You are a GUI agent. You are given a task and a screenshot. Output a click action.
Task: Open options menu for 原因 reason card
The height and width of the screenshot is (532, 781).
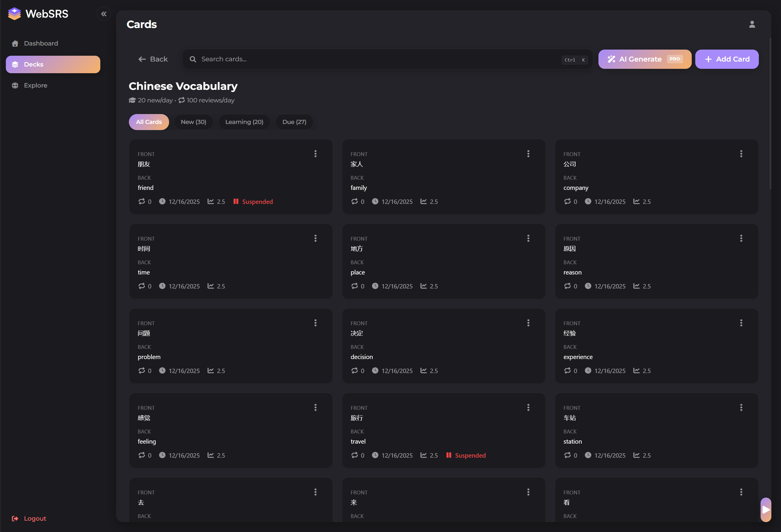(741, 238)
